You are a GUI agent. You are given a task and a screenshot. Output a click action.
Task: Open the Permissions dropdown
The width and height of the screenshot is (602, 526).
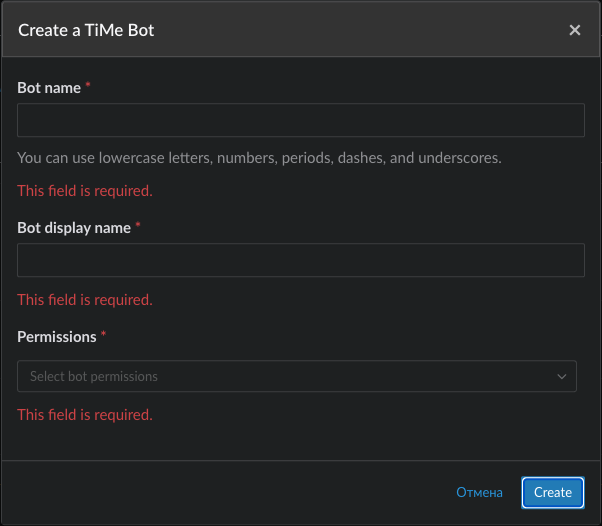pyautogui.click(x=297, y=376)
